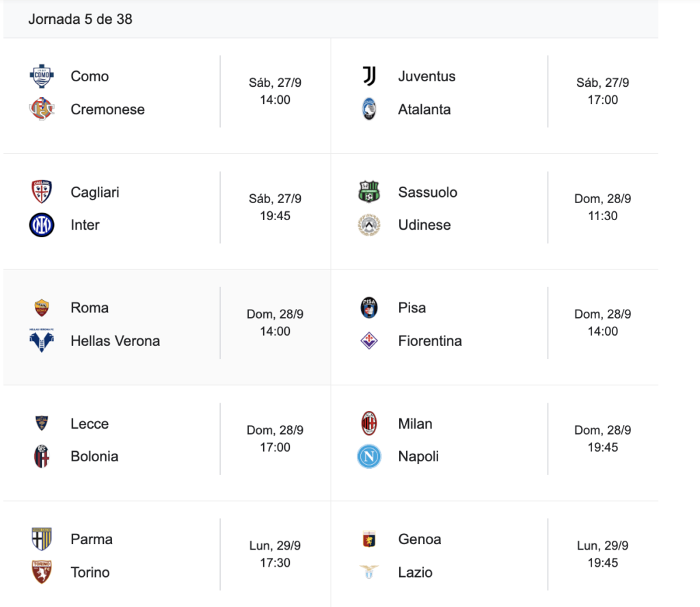700x607 pixels.
Task: Click the Roma crest icon
Action: tap(42, 308)
